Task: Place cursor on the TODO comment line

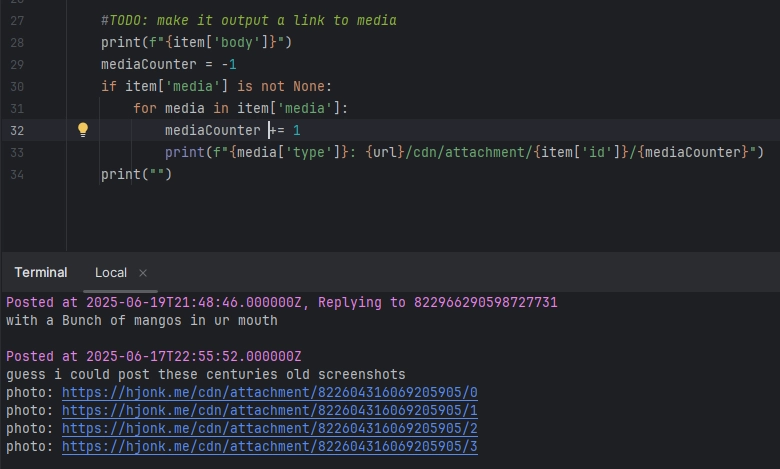Action: tap(249, 20)
